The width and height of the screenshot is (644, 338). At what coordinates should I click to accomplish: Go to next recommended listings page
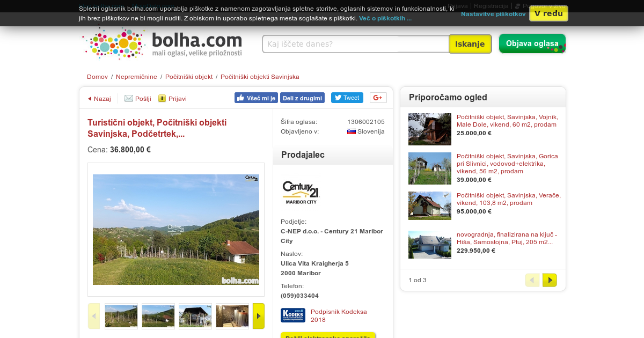[x=550, y=280]
